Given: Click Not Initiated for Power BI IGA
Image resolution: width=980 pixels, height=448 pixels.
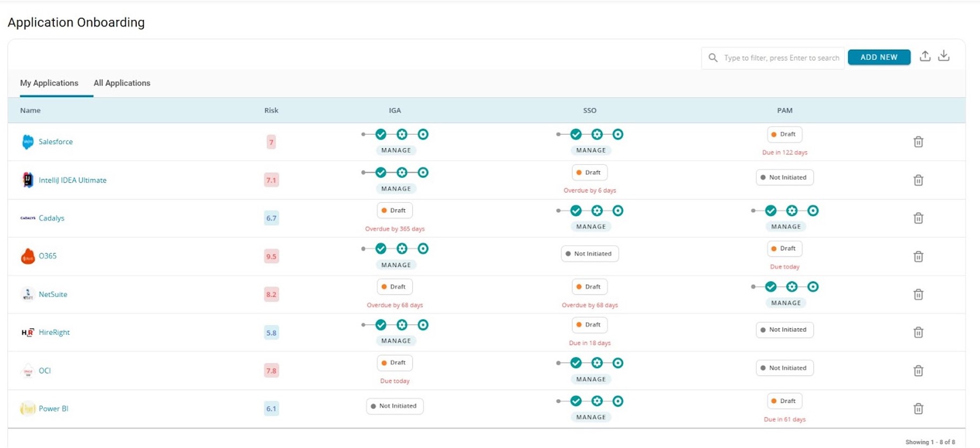Looking at the screenshot, I should (x=395, y=406).
